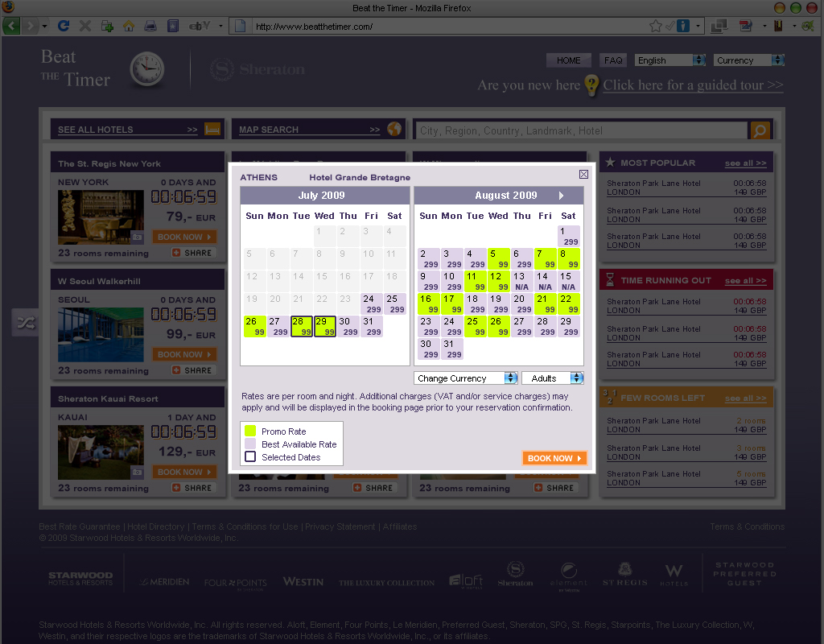
Task: Pick August 5 promo rate date
Action: (x=499, y=258)
